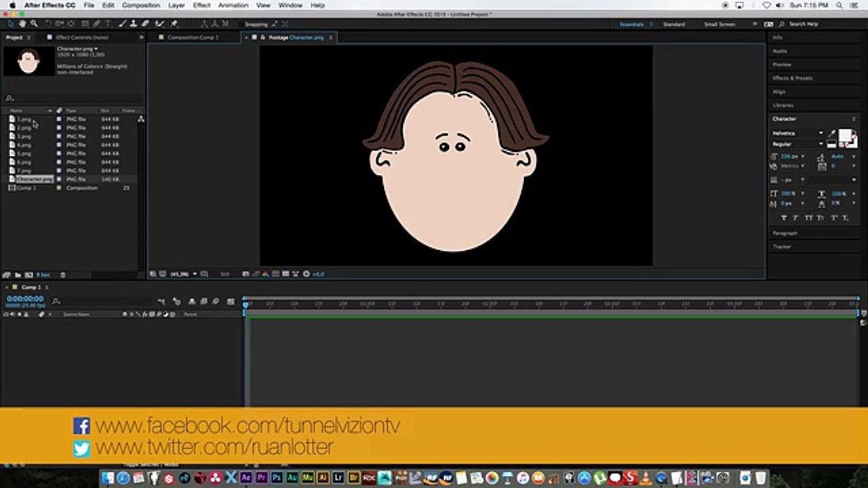Delete selected project item with trash icon

[x=63, y=274]
